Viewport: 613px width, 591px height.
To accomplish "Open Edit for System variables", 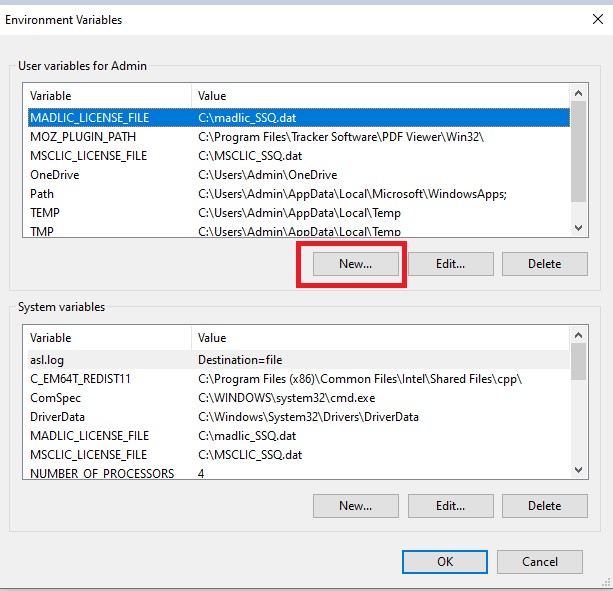I will pos(450,506).
